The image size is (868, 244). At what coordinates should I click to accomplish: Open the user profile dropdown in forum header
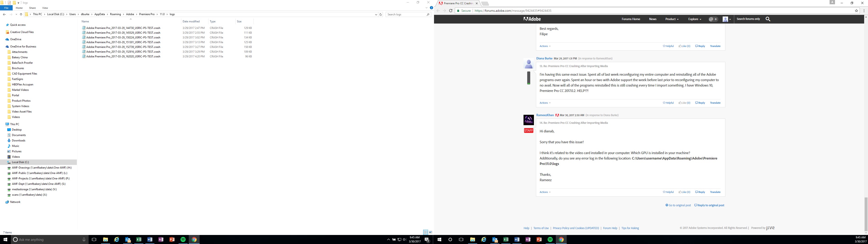tap(727, 19)
